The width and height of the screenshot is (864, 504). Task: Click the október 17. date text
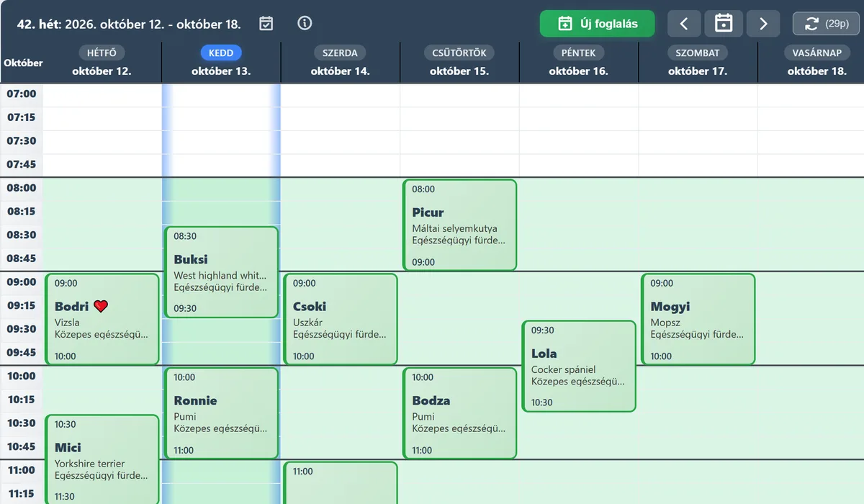698,71
